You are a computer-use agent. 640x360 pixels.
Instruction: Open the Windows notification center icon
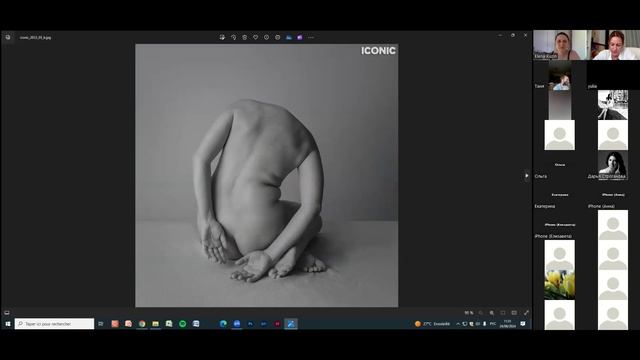pos(523,324)
